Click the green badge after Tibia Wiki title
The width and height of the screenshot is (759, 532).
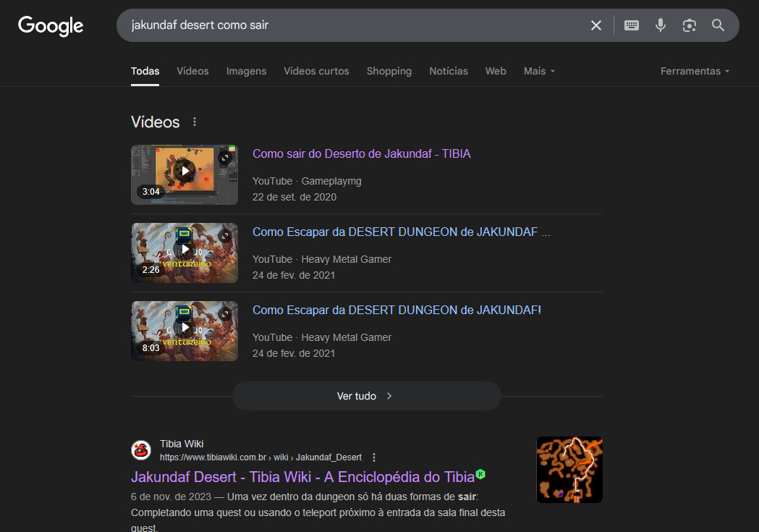coord(480,474)
